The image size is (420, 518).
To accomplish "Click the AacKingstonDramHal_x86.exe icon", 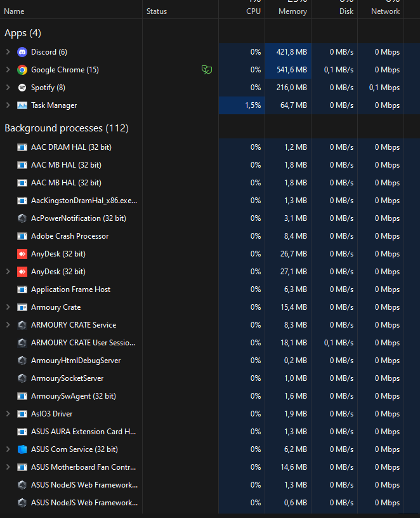I will click(x=22, y=201).
